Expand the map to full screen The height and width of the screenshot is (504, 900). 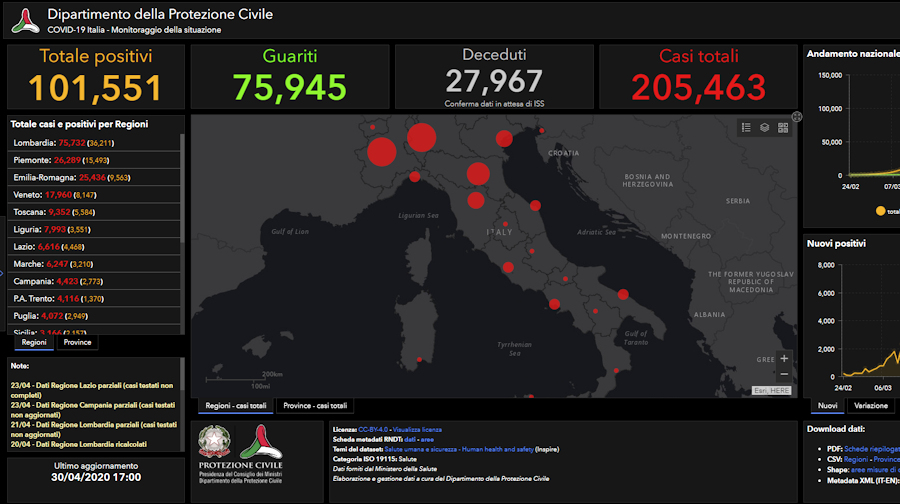pos(797,117)
